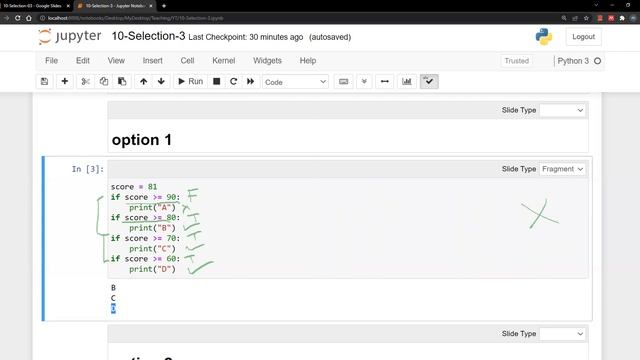Open the browser zoom magnifier icon
The height and width of the screenshot is (360, 640).
(x=564, y=18)
